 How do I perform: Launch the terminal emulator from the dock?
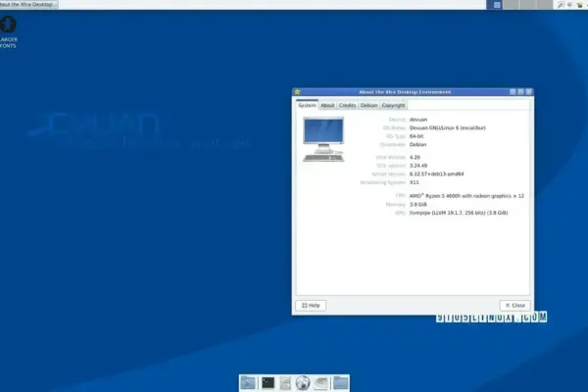tap(268, 383)
